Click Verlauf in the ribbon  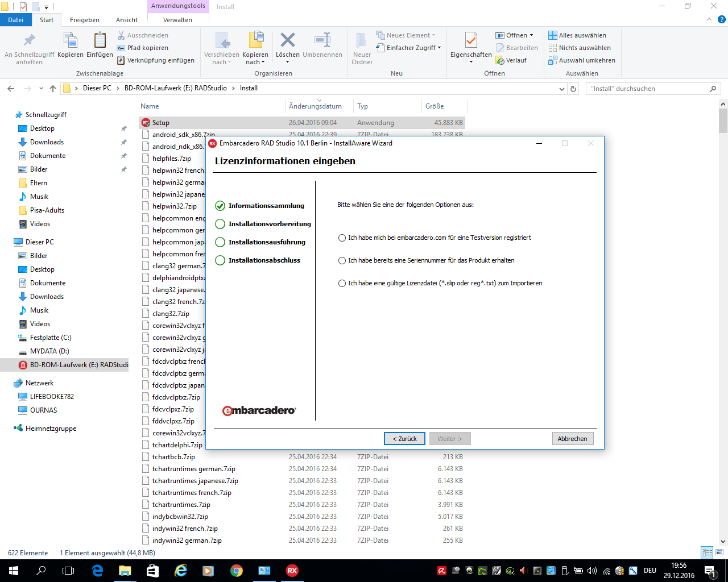pyautogui.click(x=511, y=60)
